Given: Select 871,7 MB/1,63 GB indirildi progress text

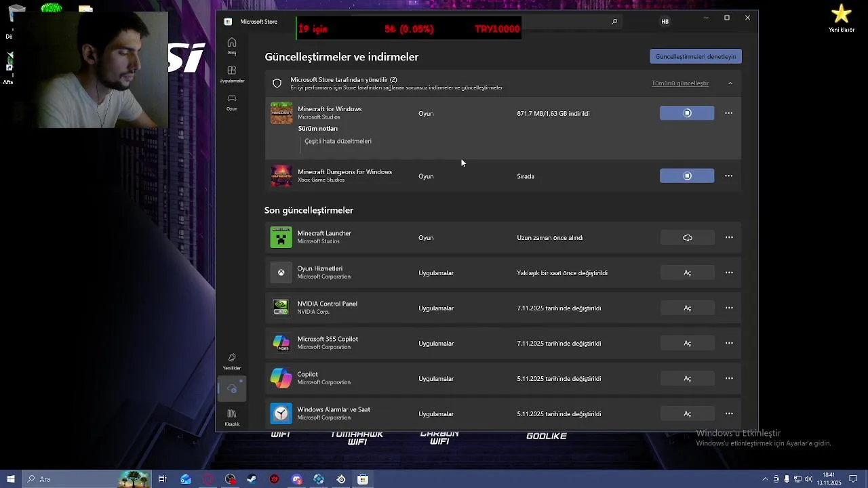Looking at the screenshot, I should click(x=553, y=114).
